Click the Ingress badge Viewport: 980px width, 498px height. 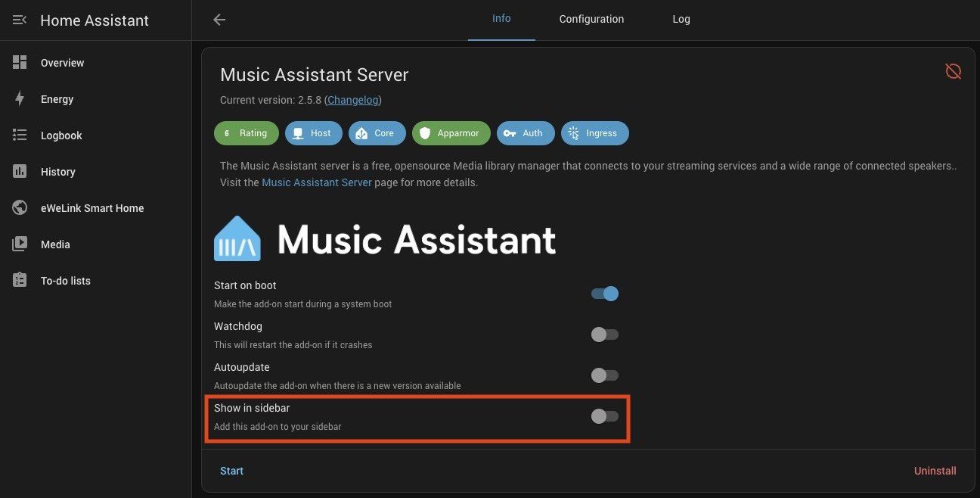tap(594, 133)
